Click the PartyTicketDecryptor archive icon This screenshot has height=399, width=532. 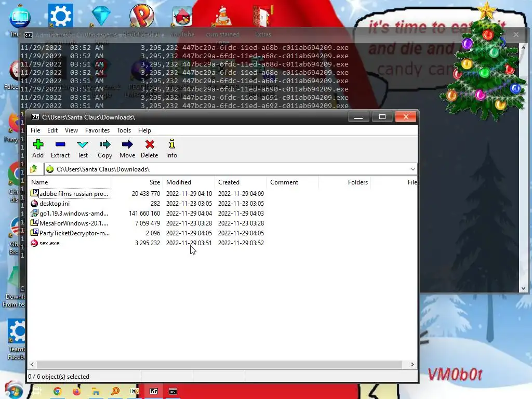click(x=34, y=233)
